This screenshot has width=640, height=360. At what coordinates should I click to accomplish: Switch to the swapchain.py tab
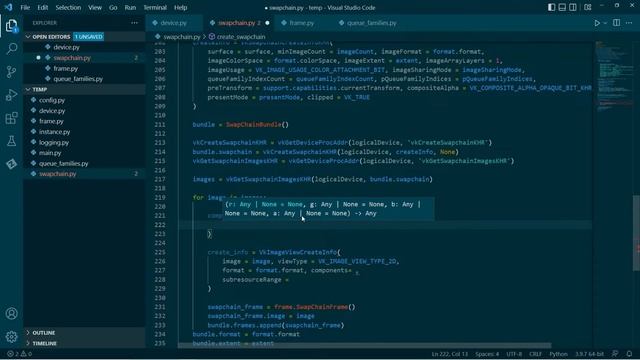point(239,23)
